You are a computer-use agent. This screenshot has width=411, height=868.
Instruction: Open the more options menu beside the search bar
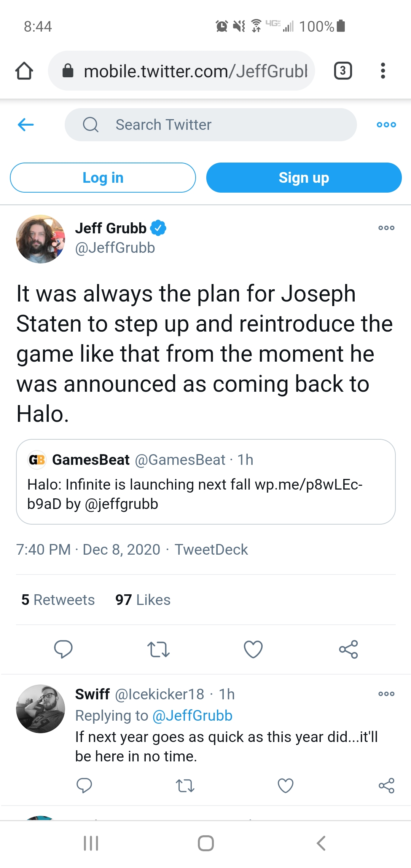(x=386, y=124)
